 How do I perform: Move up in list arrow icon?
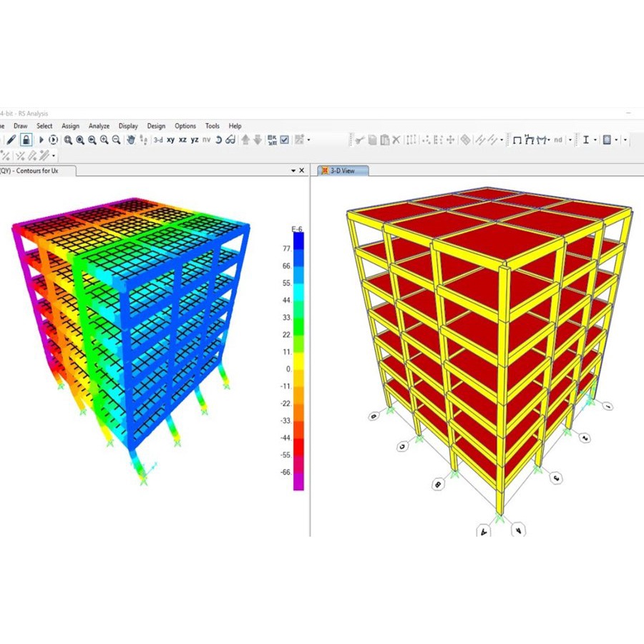point(245,140)
